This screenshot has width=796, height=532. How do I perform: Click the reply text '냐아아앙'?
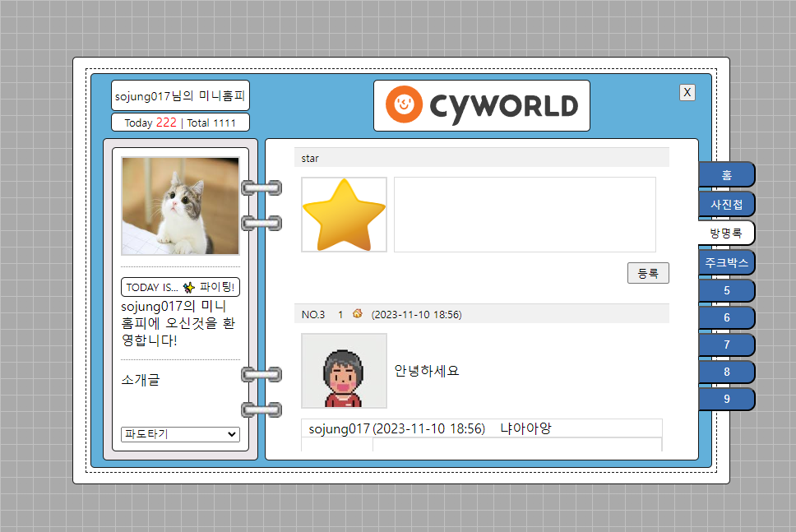point(525,428)
